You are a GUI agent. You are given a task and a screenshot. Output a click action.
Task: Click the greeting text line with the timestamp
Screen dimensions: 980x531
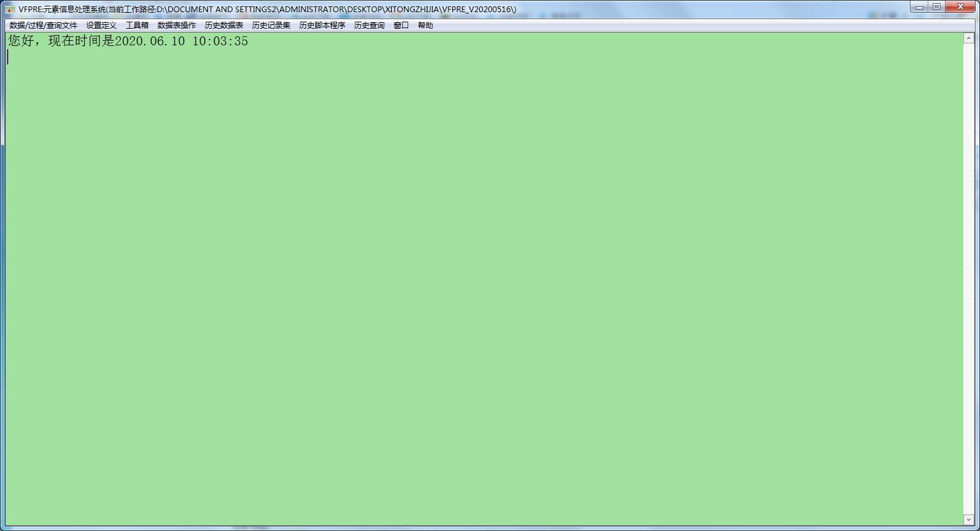(x=128, y=41)
